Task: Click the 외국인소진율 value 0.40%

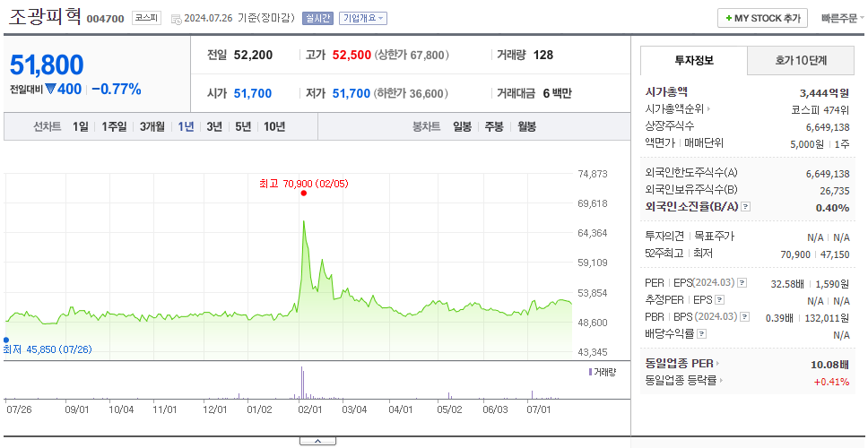Action: tap(832, 208)
